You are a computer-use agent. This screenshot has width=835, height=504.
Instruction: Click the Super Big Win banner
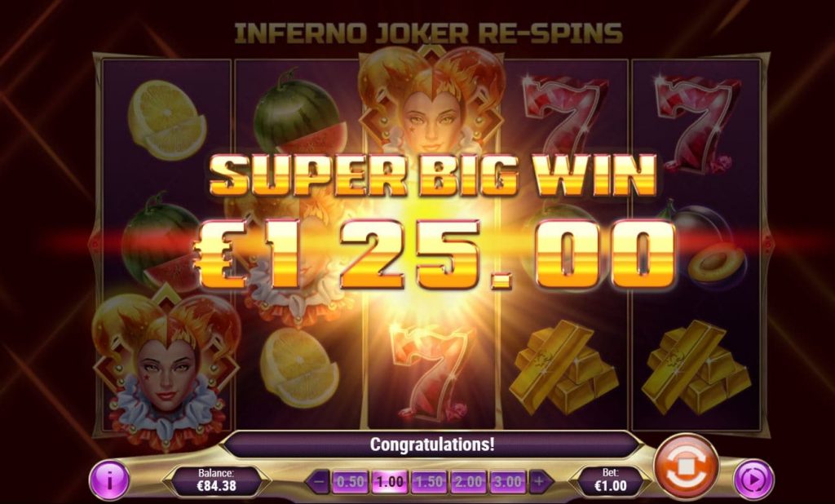click(432, 175)
